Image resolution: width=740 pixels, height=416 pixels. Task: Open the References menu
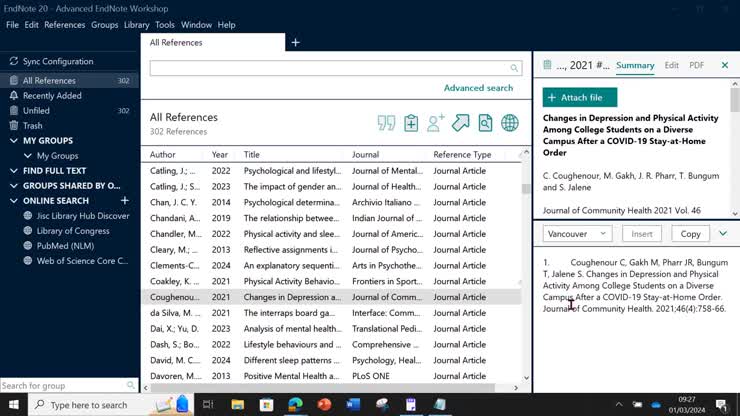[64, 25]
